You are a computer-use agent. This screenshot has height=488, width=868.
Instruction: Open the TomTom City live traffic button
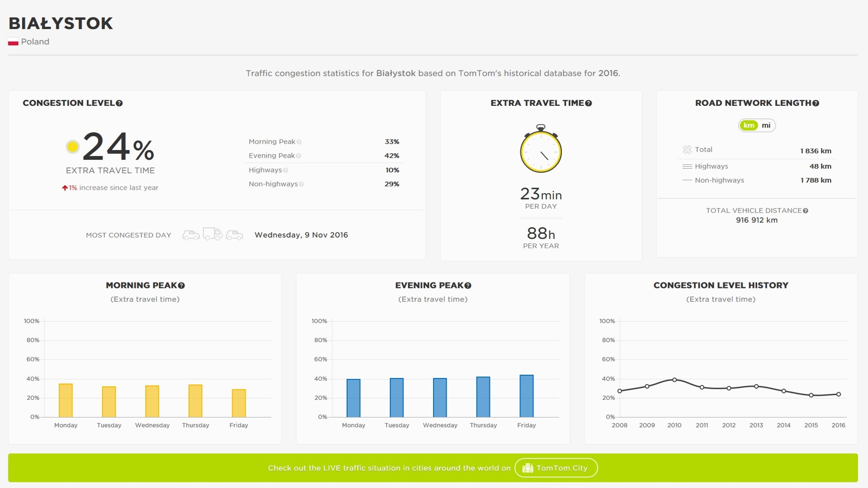pos(556,468)
